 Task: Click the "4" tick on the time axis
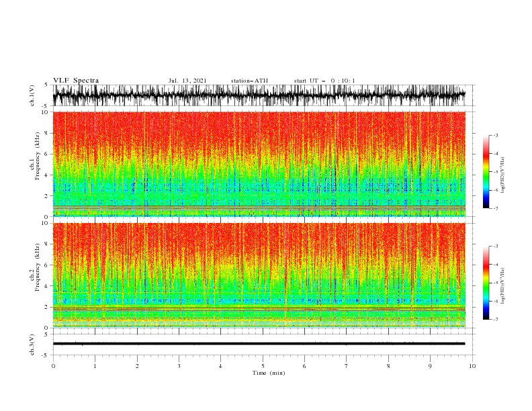coord(220,366)
